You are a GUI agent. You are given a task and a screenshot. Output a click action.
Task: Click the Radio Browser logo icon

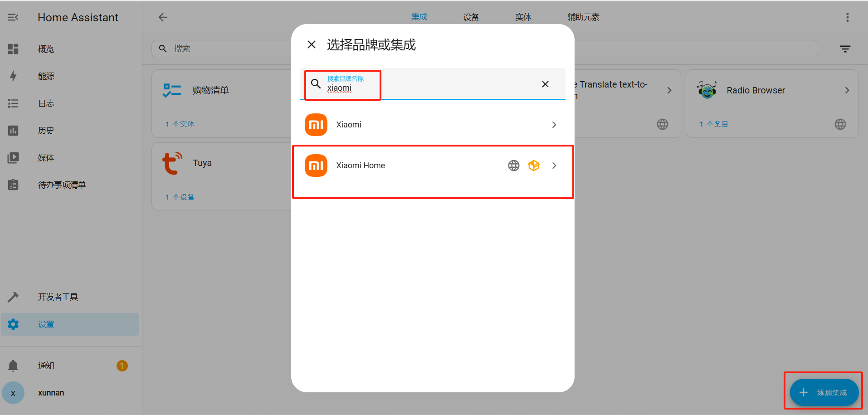[707, 90]
